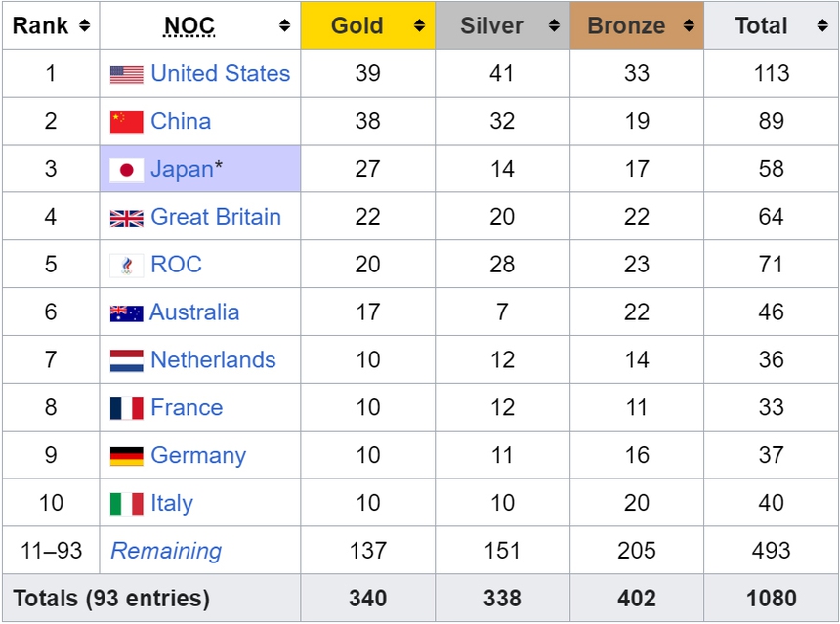Sort the table by Gold column
The image size is (840, 624).
click(419, 26)
